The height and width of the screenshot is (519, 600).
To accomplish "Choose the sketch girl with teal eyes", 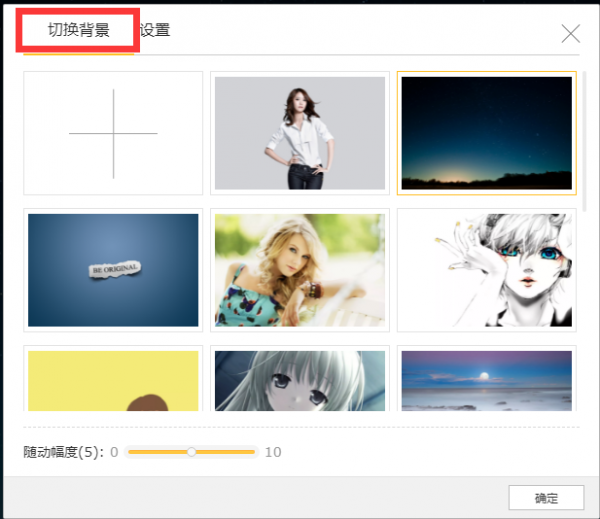I will pos(486,270).
